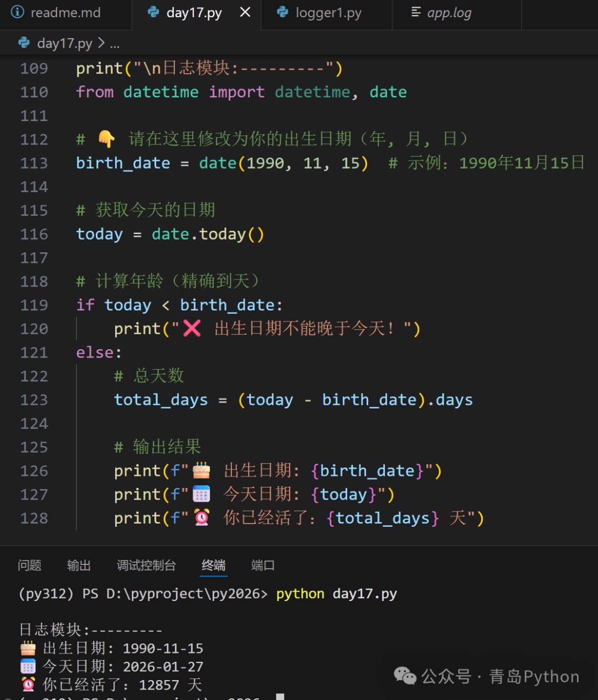The image size is (598, 700).
Task: Open the 问题 Problems panel
Action: click(30, 565)
